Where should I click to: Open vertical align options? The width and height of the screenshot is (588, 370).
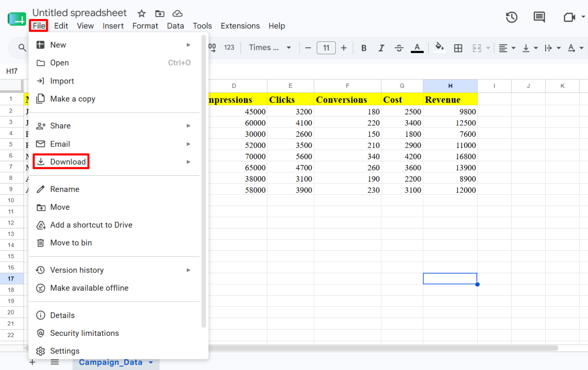pos(530,48)
